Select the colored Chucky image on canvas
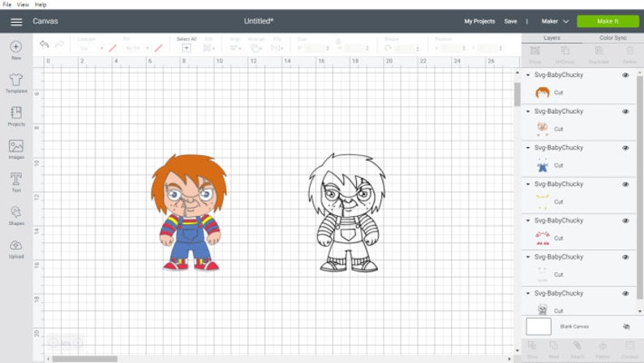 (189, 213)
